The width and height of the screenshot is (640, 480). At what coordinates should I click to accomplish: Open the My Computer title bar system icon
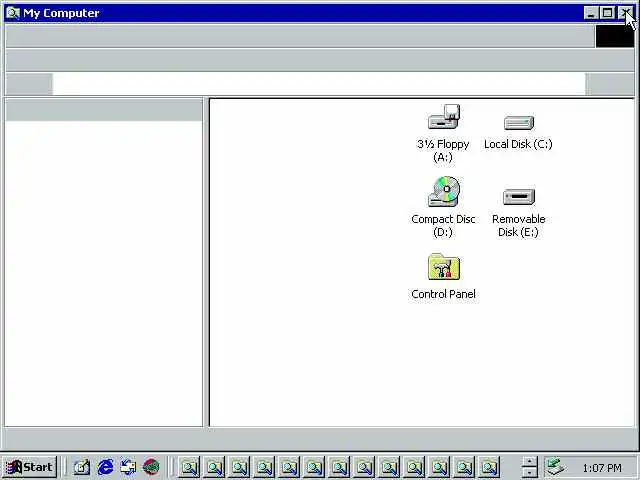click(13, 13)
